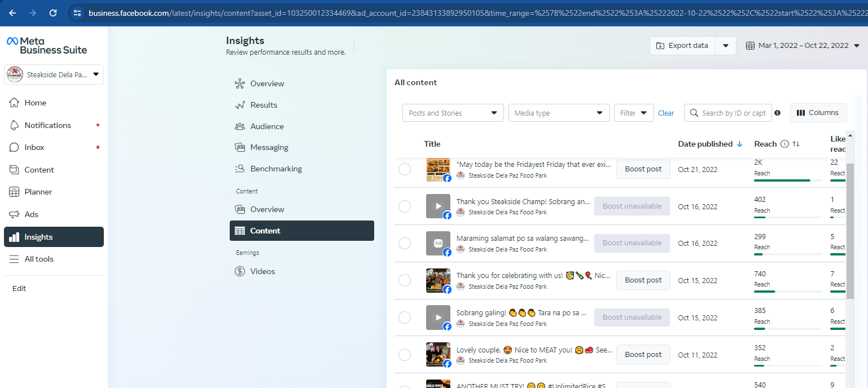Click Edit in the left sidebar
The height and width of the screenshot is (388, 868).
[x=19, y=288]
